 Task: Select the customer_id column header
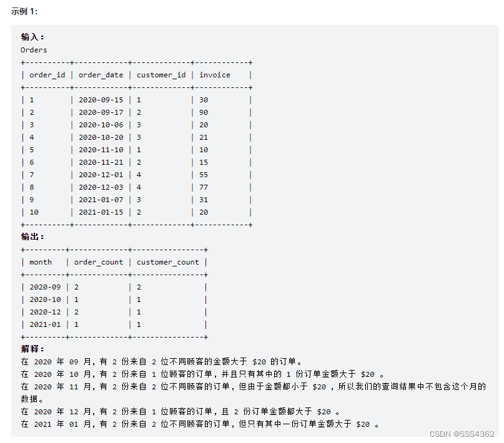[161, 75]
